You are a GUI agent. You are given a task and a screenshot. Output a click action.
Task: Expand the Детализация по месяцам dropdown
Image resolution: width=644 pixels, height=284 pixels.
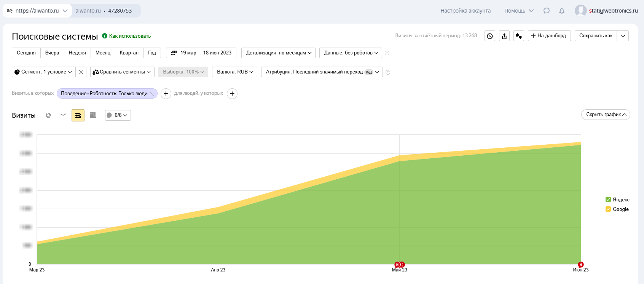click(x=278, y=53)
